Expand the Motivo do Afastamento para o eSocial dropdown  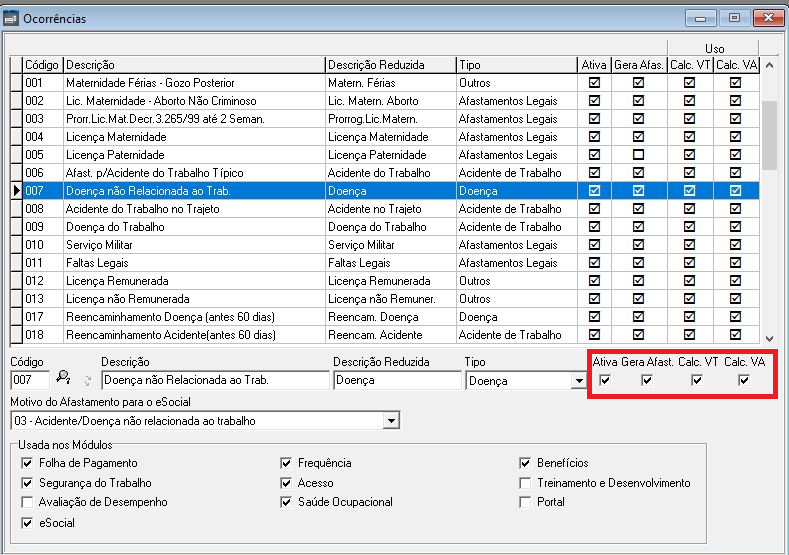pyautogui.click(x=391, y=421)
